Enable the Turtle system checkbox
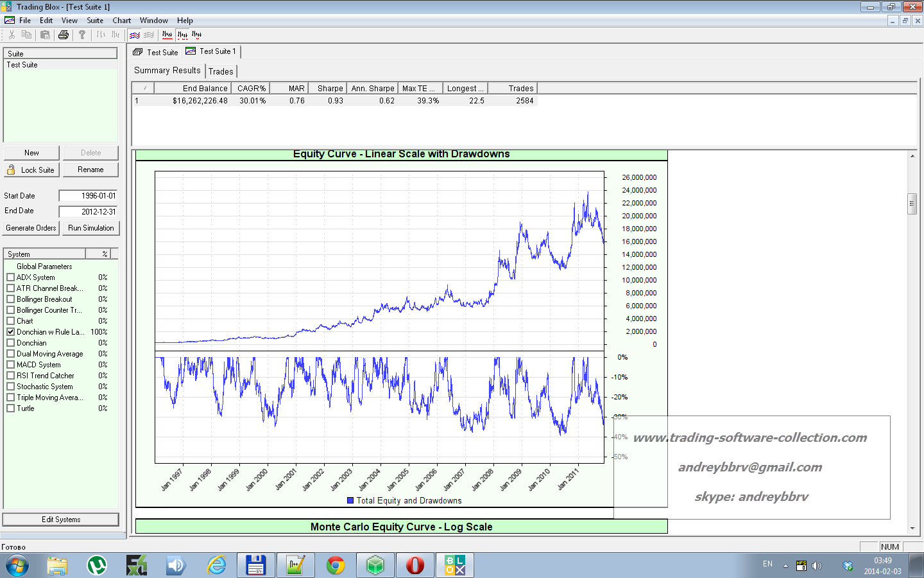The width and height of the screenshot is (924, 578). (10, 408)
